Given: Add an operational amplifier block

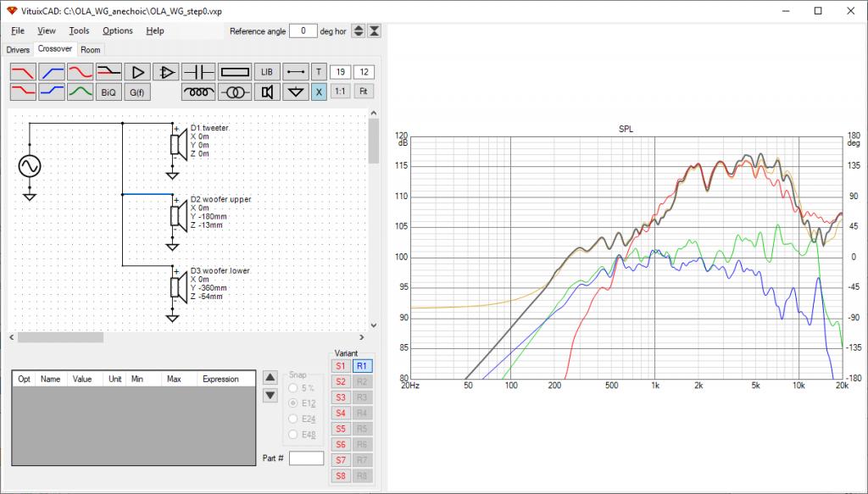Looking at the screenshot, I should click(166, 72).
